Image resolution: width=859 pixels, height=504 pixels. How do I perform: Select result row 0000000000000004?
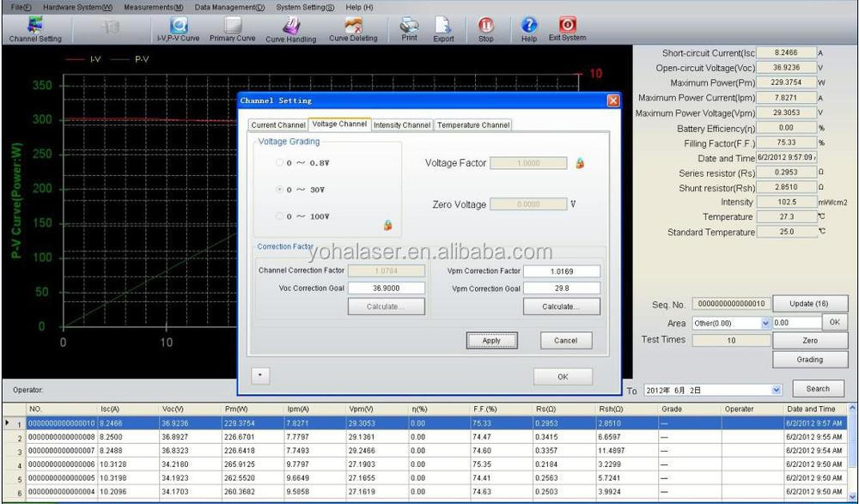(424, 491)
